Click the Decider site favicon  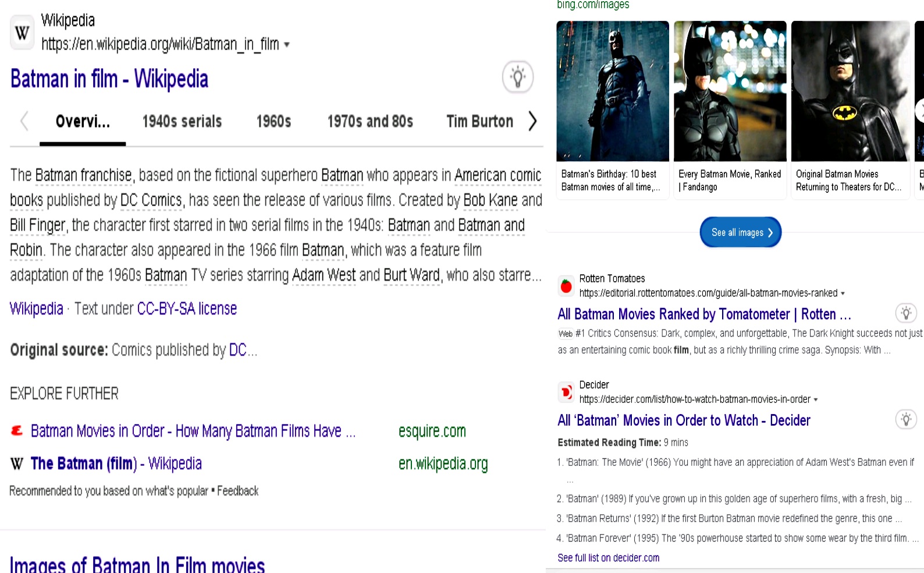click(566, 392)
